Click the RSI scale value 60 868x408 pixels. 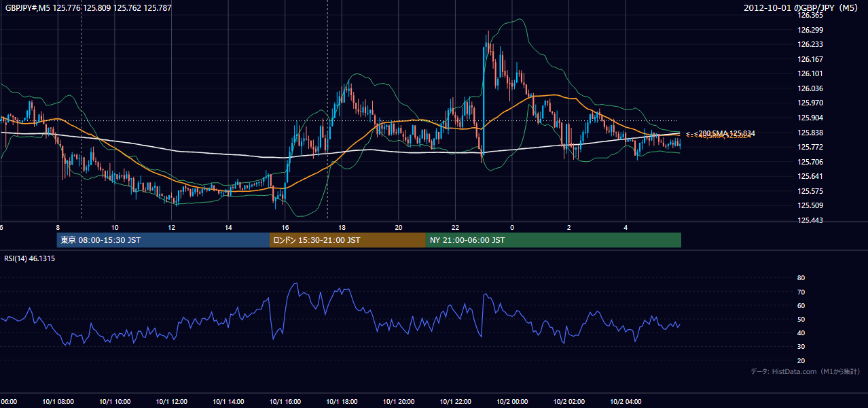point(801,305)
